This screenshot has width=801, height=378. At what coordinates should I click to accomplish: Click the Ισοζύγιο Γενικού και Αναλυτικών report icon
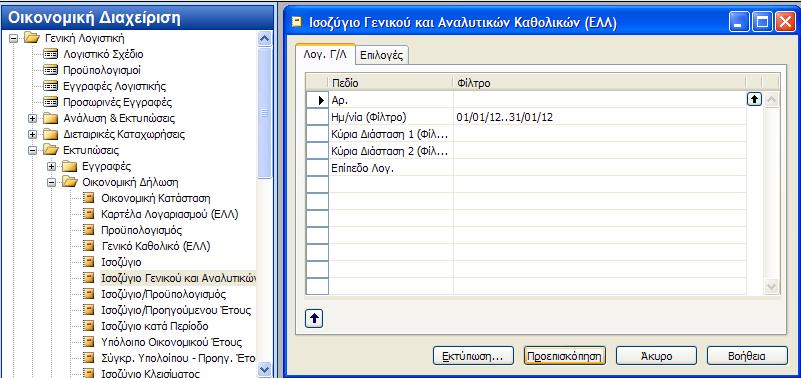89,278
